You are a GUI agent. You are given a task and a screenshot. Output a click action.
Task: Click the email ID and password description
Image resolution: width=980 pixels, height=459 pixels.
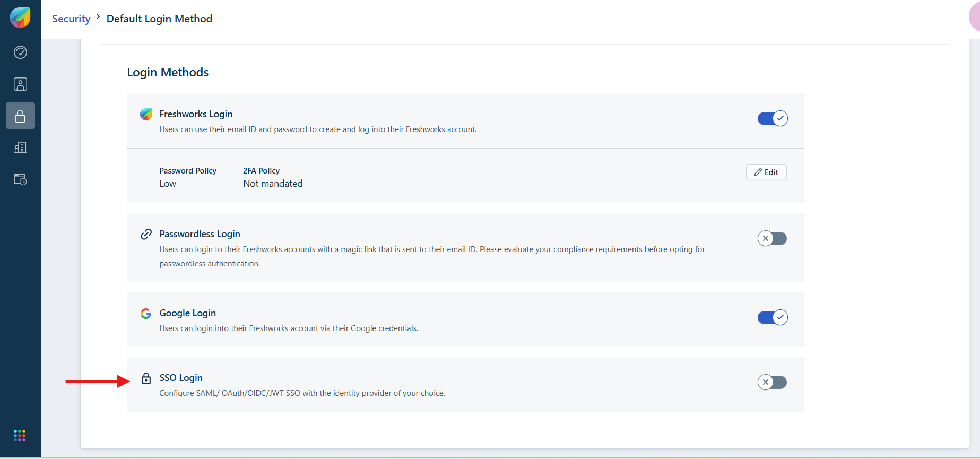click(318, 129)
